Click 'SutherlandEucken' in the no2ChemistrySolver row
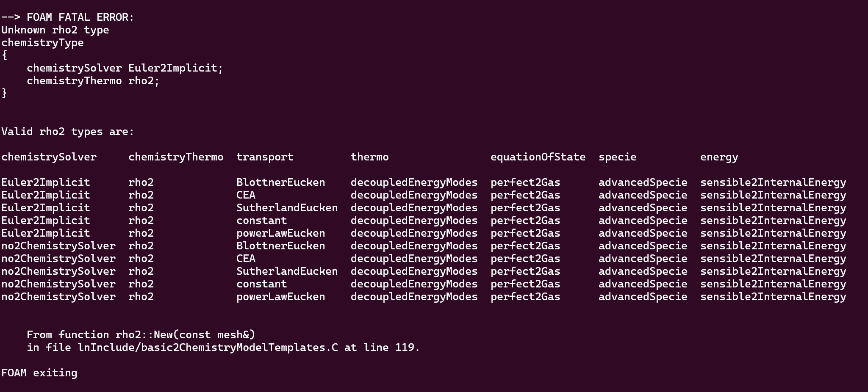 [287, 271]
